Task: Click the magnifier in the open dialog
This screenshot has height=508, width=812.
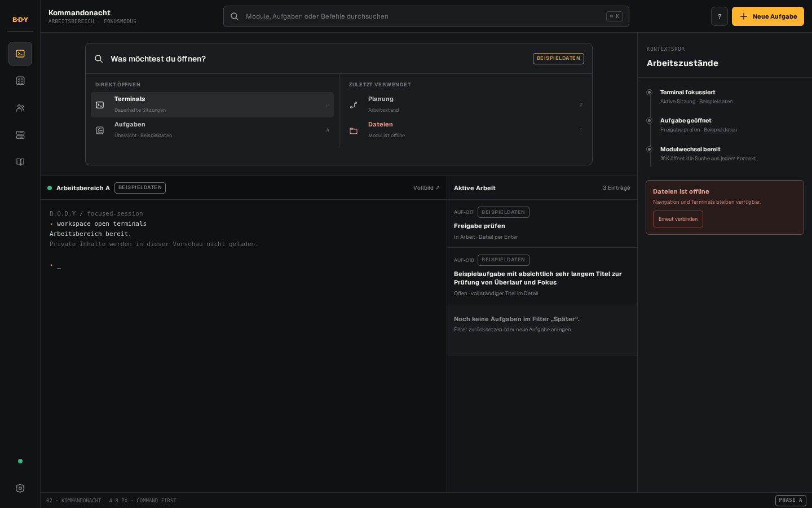Action: tap(99, 59)
